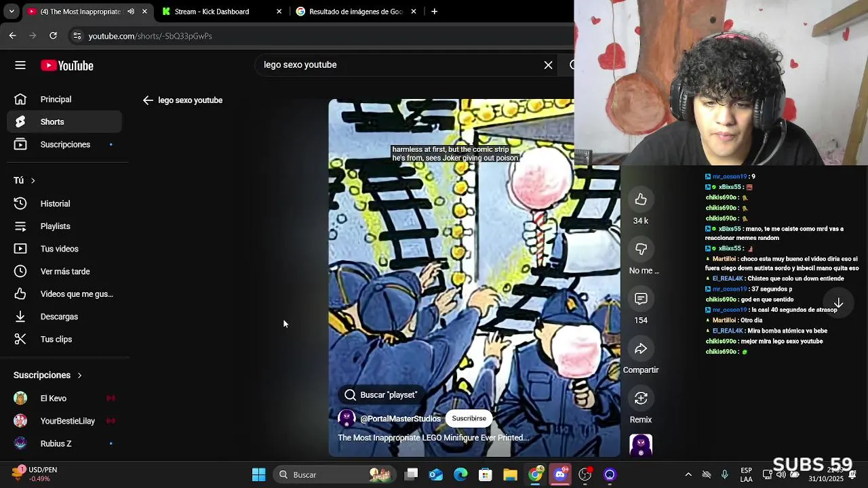The image size is (868, 488).
Task: Click the tray microphone icon
Action: (724, 474)
